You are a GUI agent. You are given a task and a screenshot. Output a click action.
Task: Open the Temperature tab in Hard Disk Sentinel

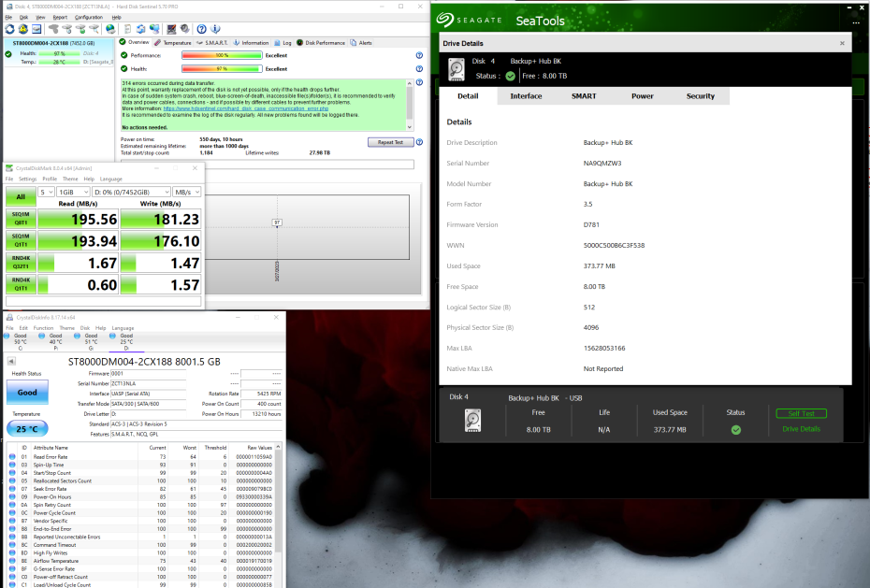[172, 43]
